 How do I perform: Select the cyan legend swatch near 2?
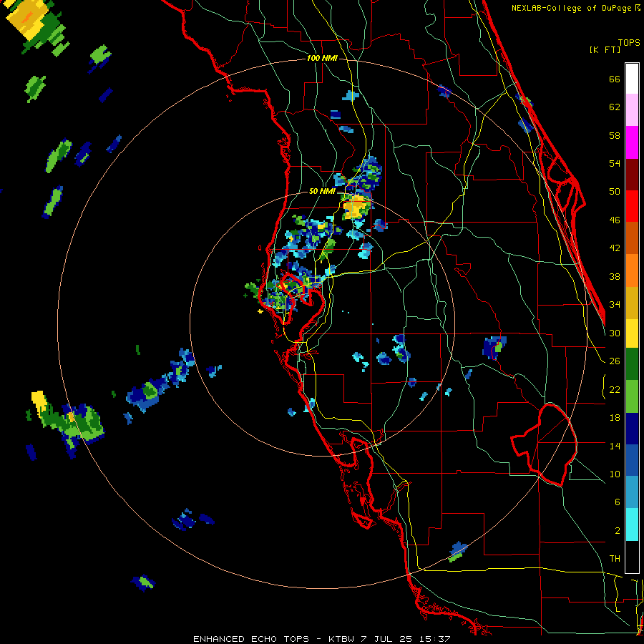click(x=632, y=525)
